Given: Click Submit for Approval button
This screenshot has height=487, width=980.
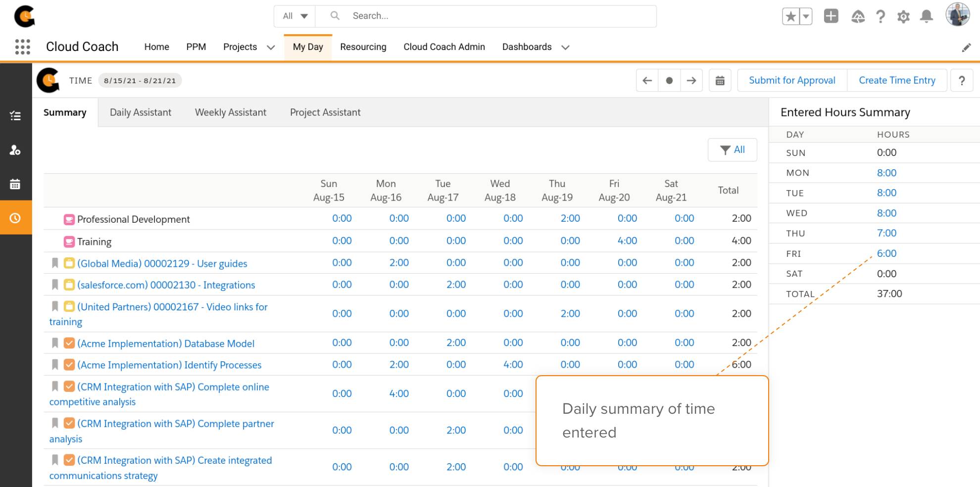Looking at the screenshot, I should coord(792,80).
